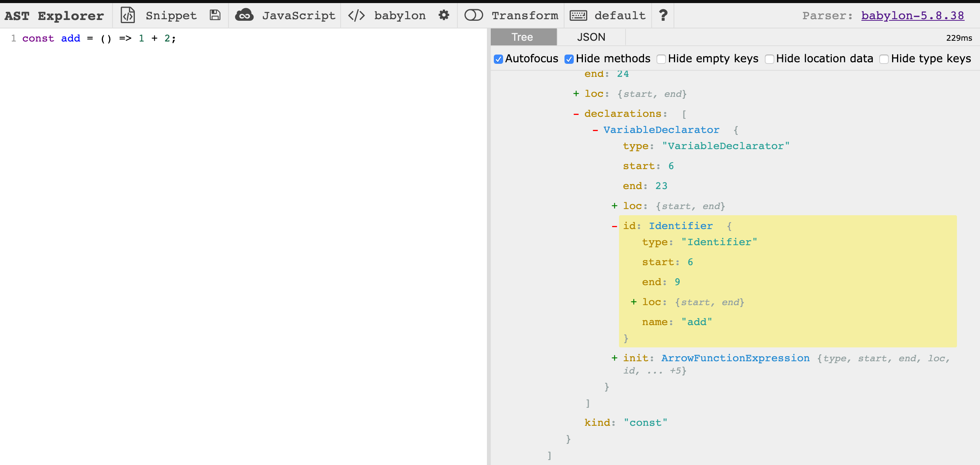This screenshot has width=980, height=465.
Task: Enable Hide location data checkbox
Action: coord(770,59)
